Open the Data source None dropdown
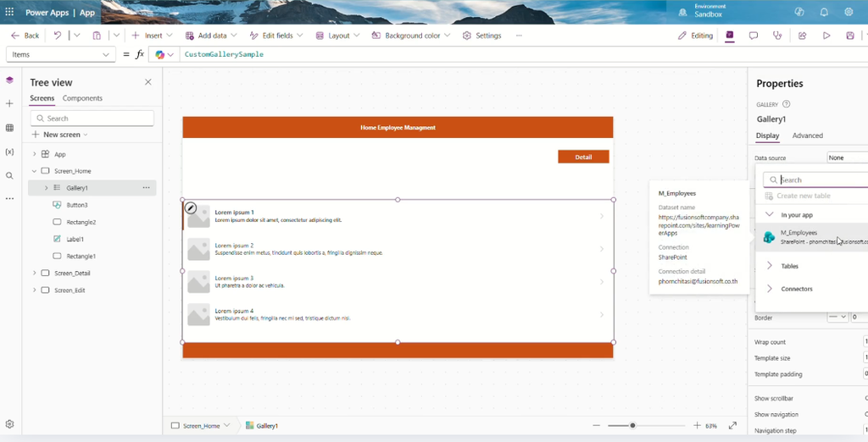The height and width of the screenshot is (442, 868). (x=847, y=157)
